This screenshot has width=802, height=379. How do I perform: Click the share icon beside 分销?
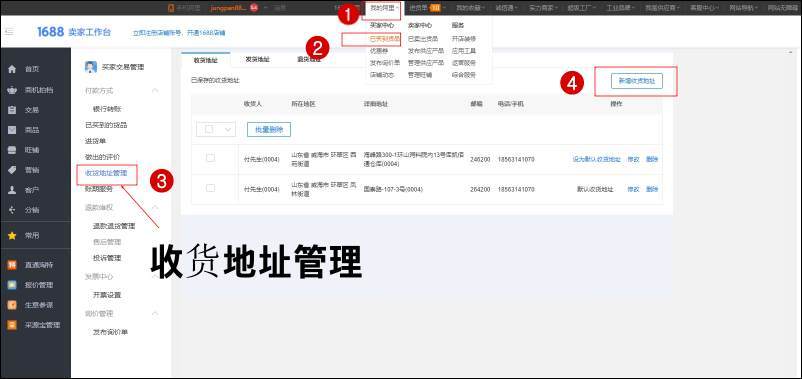tap(12, 210)
